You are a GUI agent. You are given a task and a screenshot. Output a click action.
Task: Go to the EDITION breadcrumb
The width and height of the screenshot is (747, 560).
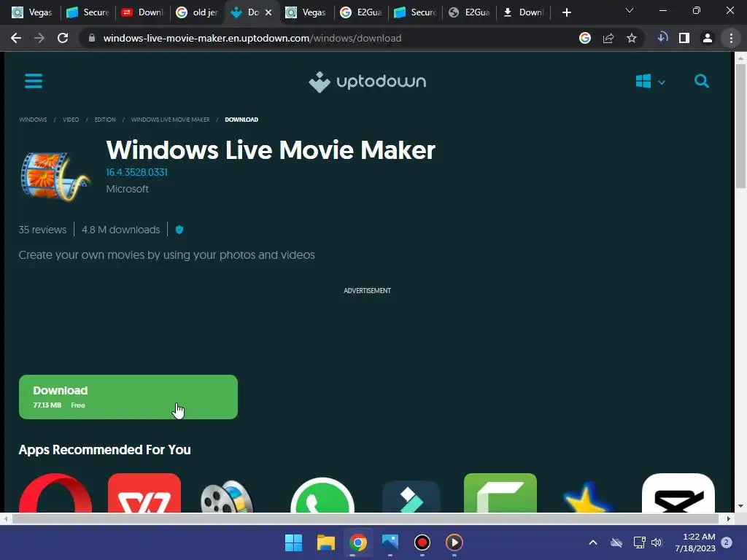(105, 120)
